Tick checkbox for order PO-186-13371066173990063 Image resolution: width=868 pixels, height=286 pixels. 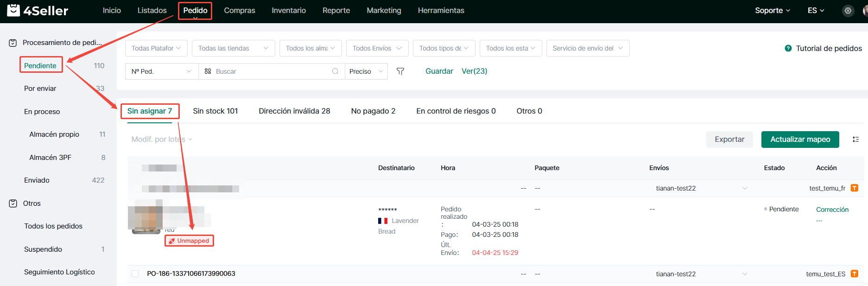135,274
